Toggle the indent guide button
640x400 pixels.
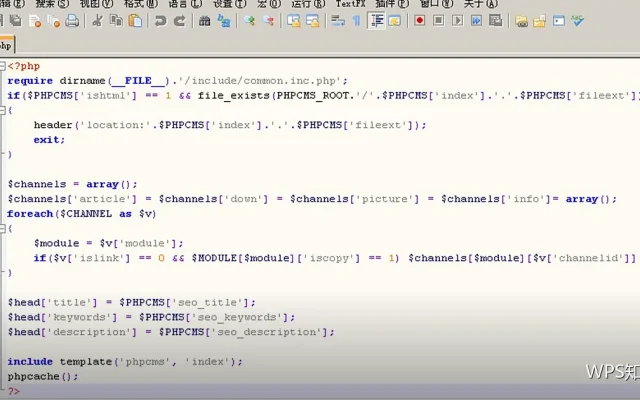click(376, 20)
